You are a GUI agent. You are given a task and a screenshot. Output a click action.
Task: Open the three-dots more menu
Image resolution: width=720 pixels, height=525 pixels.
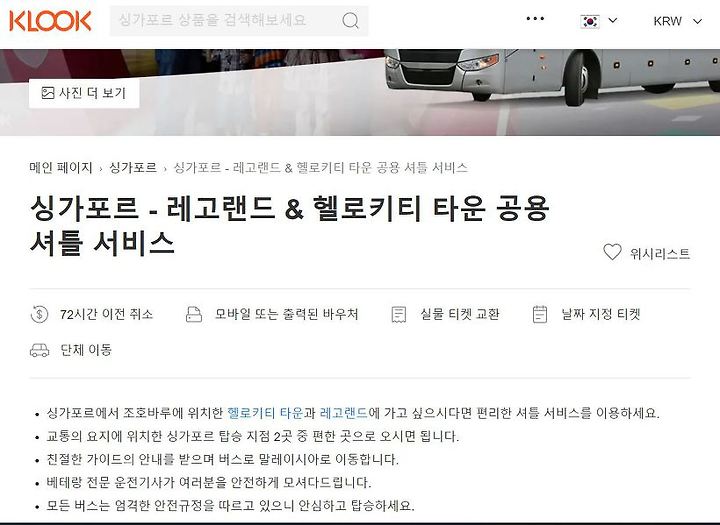tap(535, 19)
